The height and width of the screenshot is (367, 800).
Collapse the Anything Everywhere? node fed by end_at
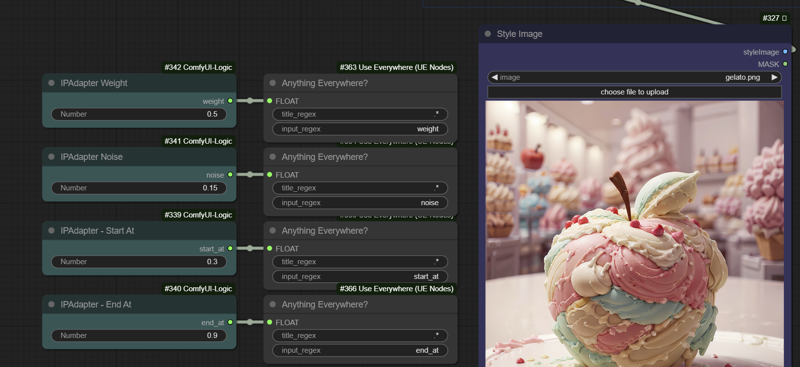(x=272, y=304)
